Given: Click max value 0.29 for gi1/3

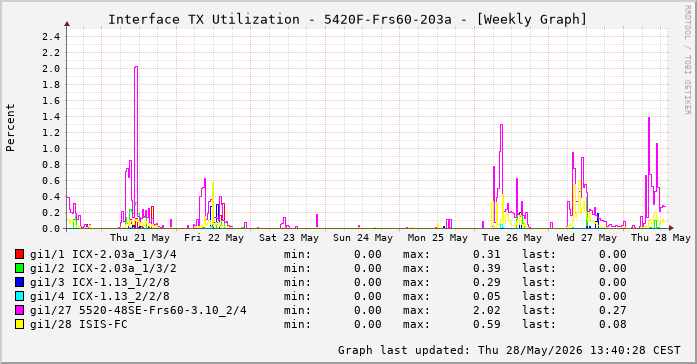Looking at the screenshot, I should pos(486,282).
